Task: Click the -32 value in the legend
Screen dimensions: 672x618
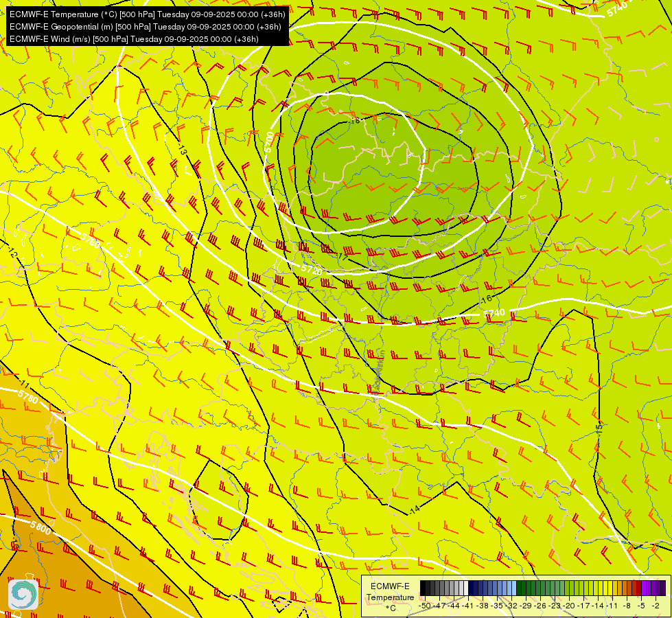Action: [x=511, y=606]
